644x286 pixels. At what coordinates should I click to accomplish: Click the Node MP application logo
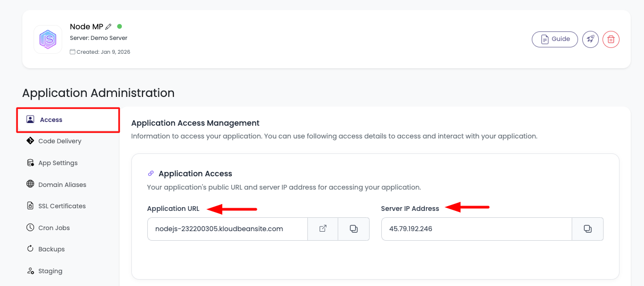tap(48, 39)
